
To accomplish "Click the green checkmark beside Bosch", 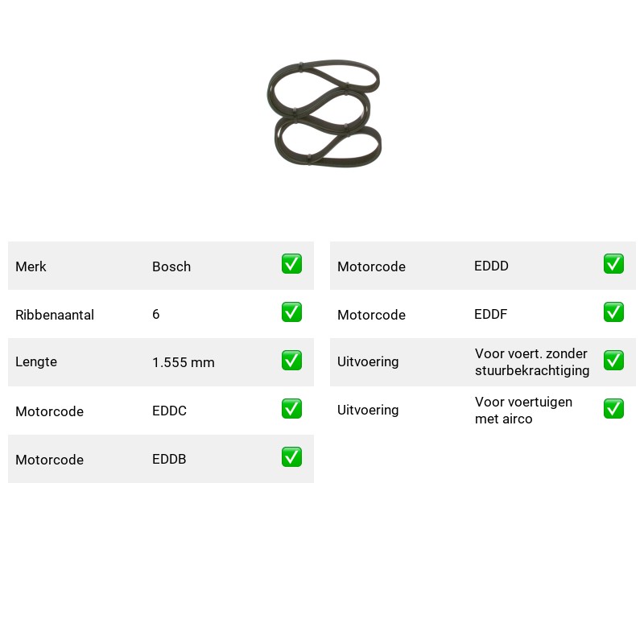I will tap(291, 264).
